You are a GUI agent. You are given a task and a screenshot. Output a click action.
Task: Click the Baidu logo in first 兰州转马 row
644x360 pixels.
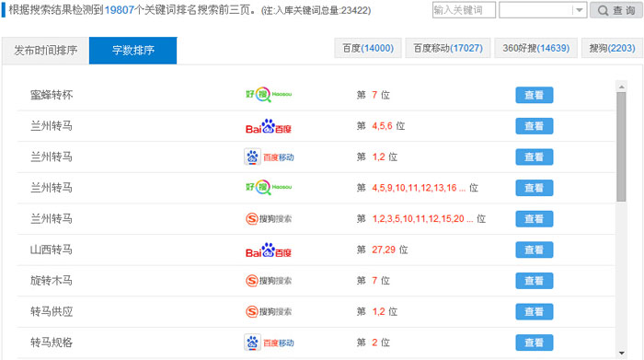tap(269, 126)
